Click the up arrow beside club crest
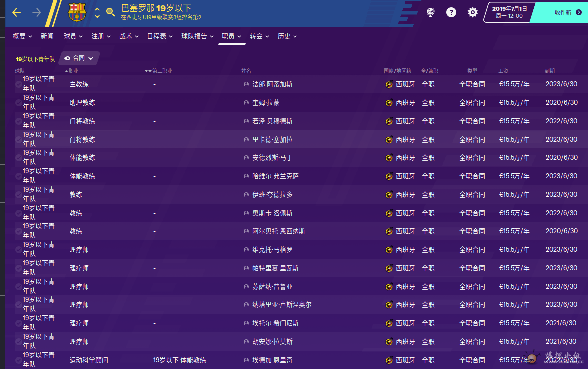Viewport: 588px width, 369px height. (97, 8)
